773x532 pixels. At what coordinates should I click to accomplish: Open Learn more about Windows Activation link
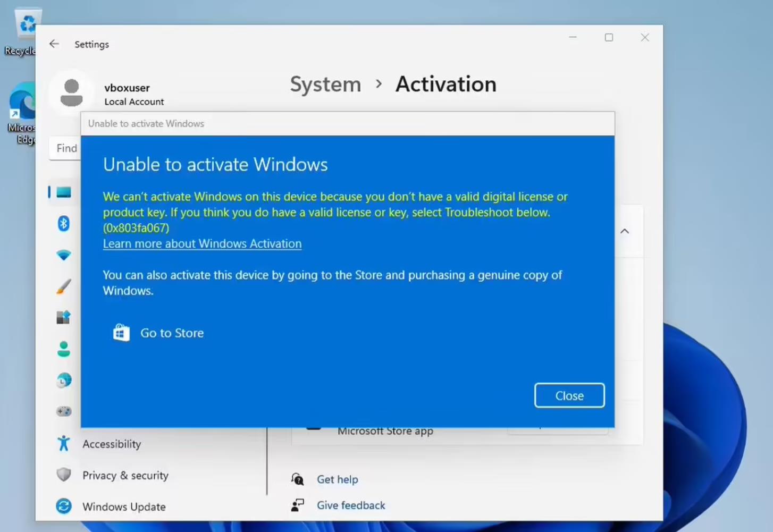coord(202,243)
